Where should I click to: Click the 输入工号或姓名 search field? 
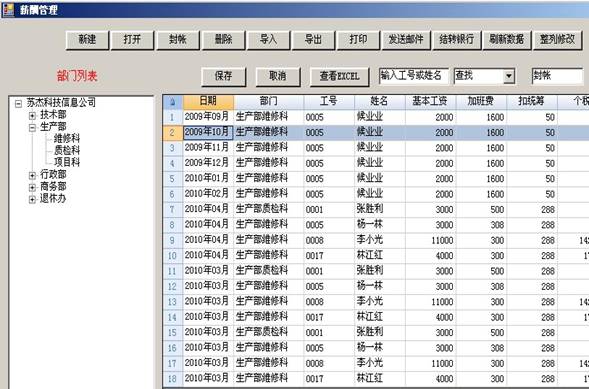pyautogui.click(x=414, y=76)
